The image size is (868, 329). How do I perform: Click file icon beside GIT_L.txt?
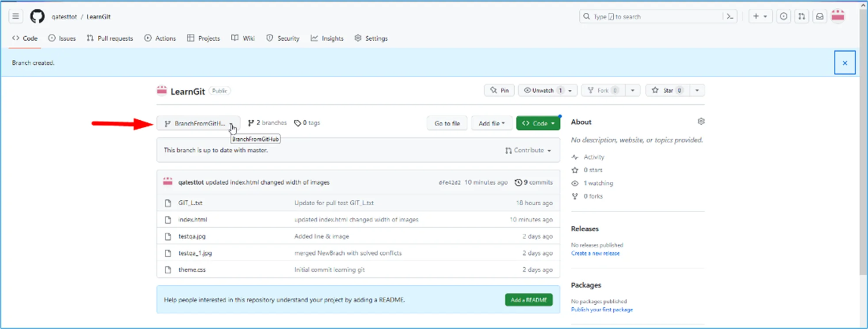[168, 203]
